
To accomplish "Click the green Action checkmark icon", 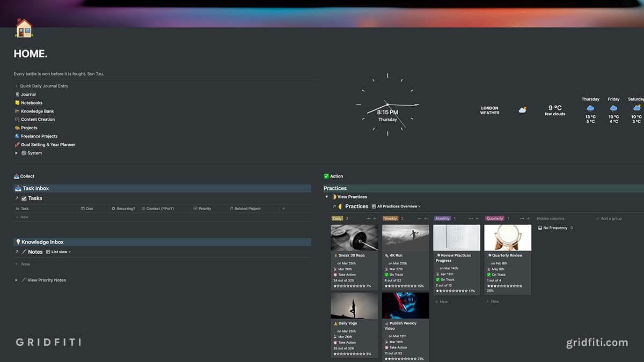I will click(326, 176).
